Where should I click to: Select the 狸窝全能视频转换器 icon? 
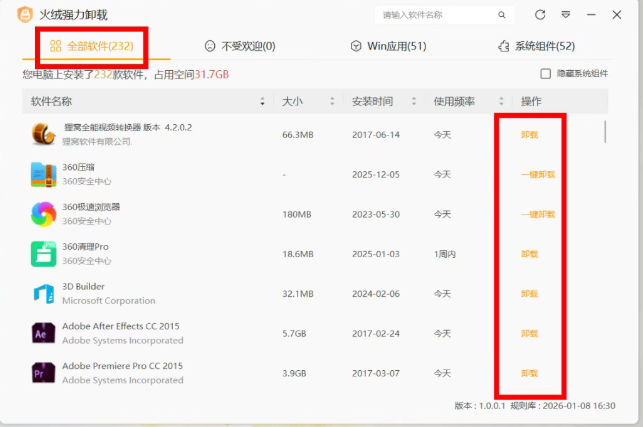(x=43, y=134)
